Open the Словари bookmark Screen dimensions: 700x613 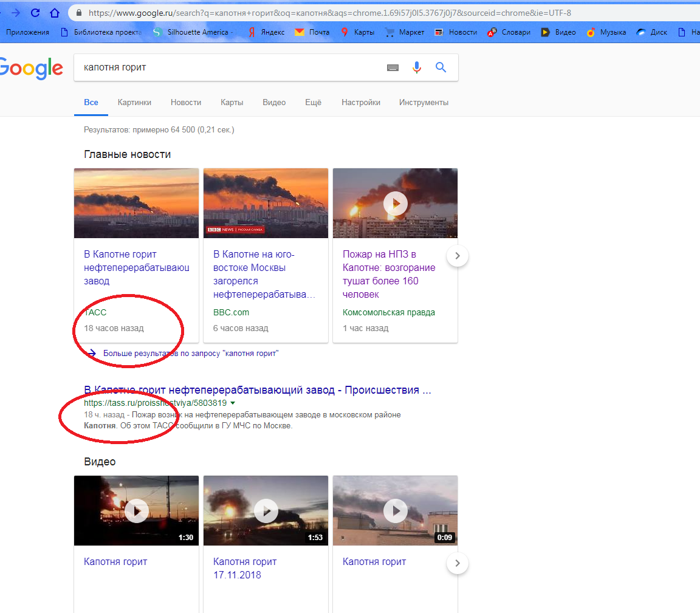pos(509,32)
